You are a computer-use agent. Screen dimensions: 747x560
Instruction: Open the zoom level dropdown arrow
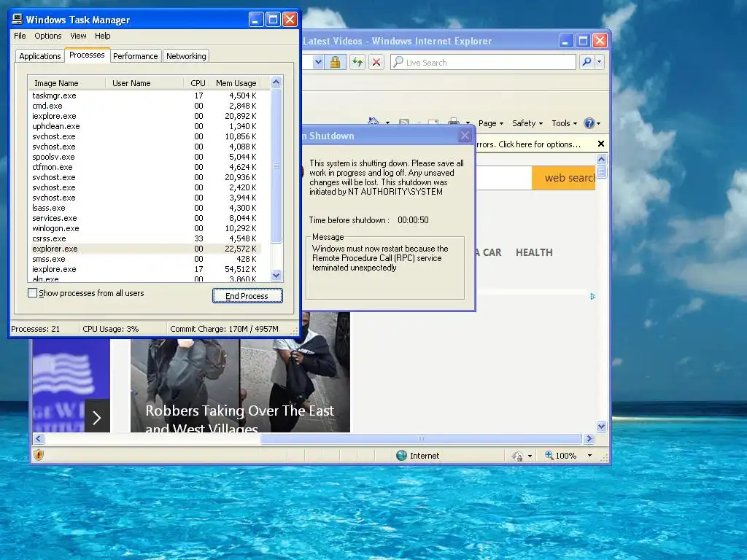(589, 456)
